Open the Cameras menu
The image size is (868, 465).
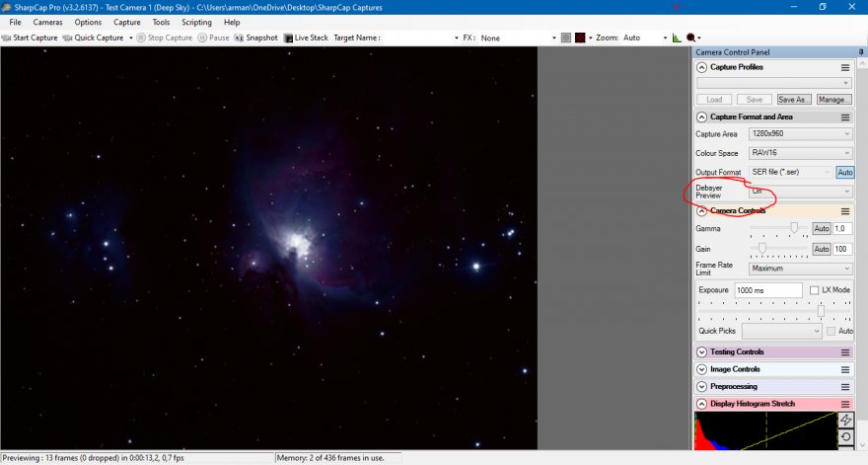coord(47,22)
